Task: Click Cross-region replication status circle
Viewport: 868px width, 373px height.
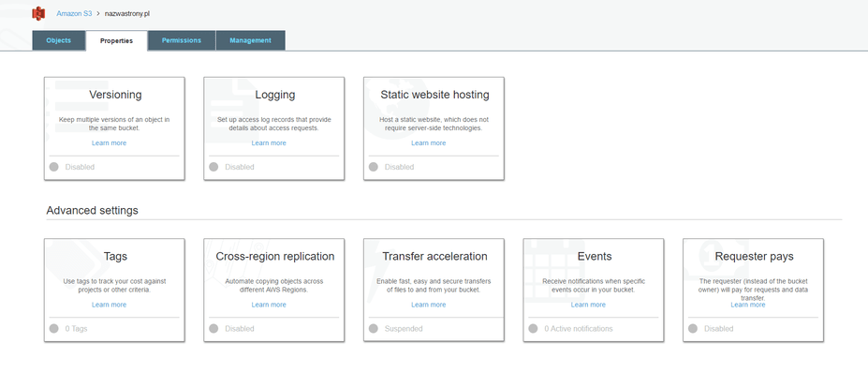Action: pos(213,329)
